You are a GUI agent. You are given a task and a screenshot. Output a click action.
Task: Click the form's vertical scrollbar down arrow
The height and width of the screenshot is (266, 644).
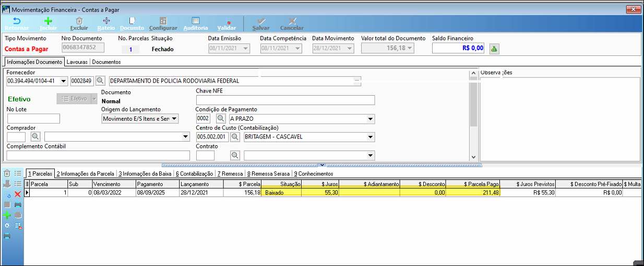click(473, 157)
